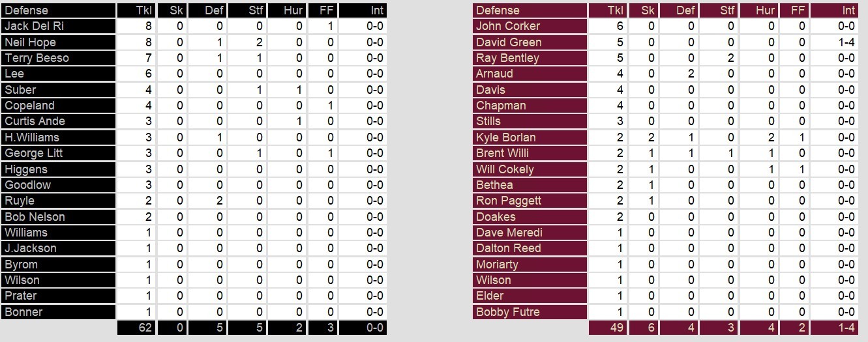Click John Corker in the maroon table
Image resolution: width=868 pixels, height=342 pixels.
[x=508, y=26]
